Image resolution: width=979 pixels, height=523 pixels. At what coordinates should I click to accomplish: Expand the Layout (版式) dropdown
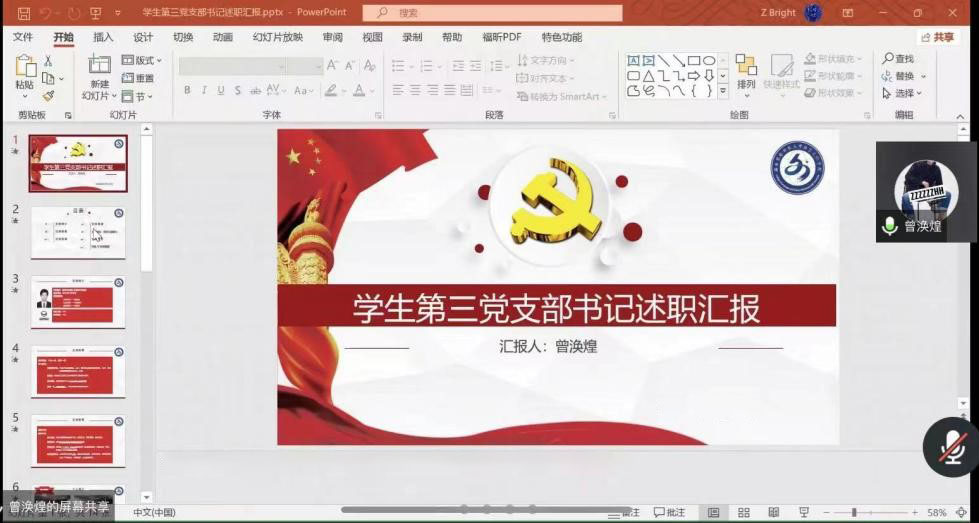pos(142,60)
